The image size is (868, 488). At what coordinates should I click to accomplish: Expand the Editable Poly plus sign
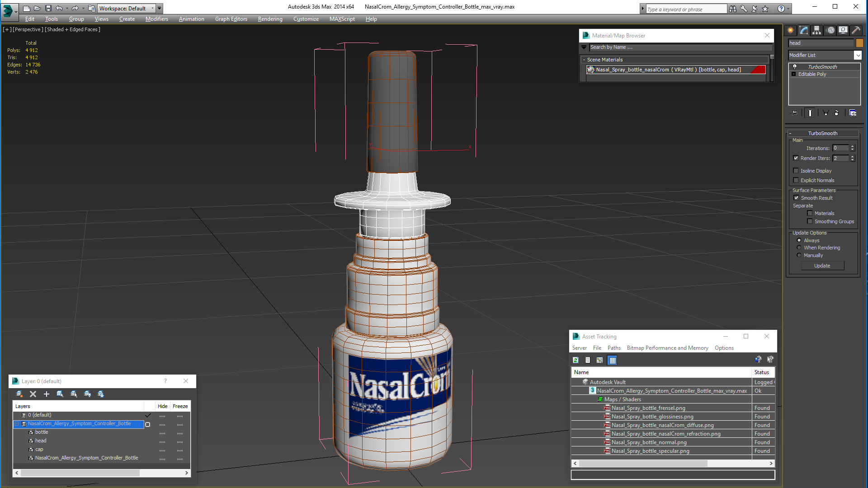point(793,74)
